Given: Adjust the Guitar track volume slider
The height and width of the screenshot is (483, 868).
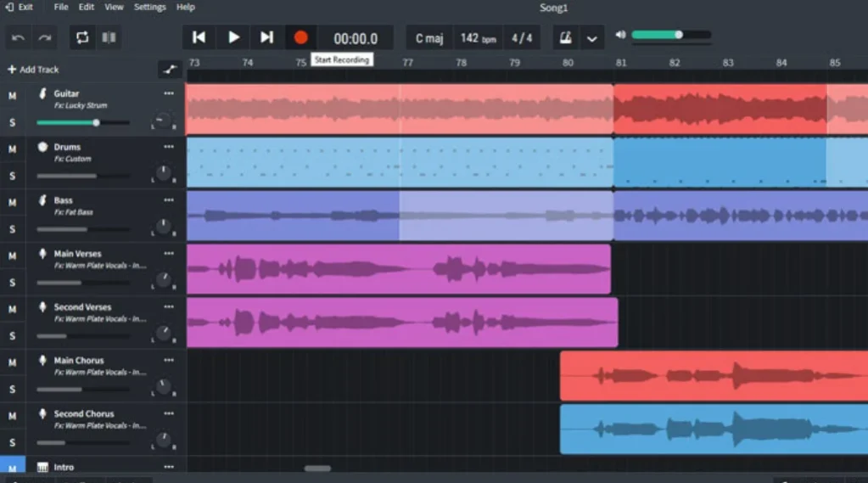Looking at the screenshot, I should coord(83,122).
